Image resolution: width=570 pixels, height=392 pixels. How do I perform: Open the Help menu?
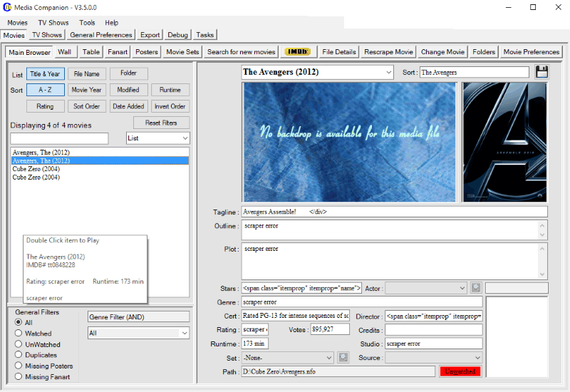coord(112,23)
